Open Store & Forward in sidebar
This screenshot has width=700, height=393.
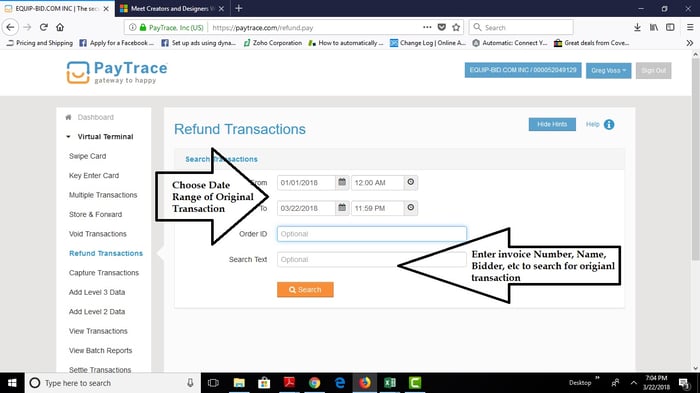(x=96, y=214)
